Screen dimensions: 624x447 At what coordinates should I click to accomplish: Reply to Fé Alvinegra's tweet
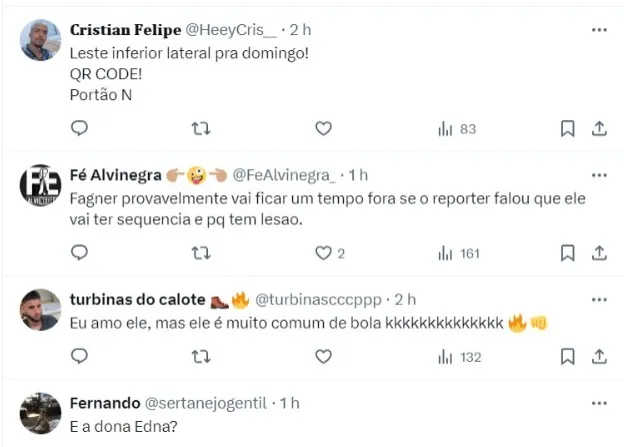click(80, 253)
